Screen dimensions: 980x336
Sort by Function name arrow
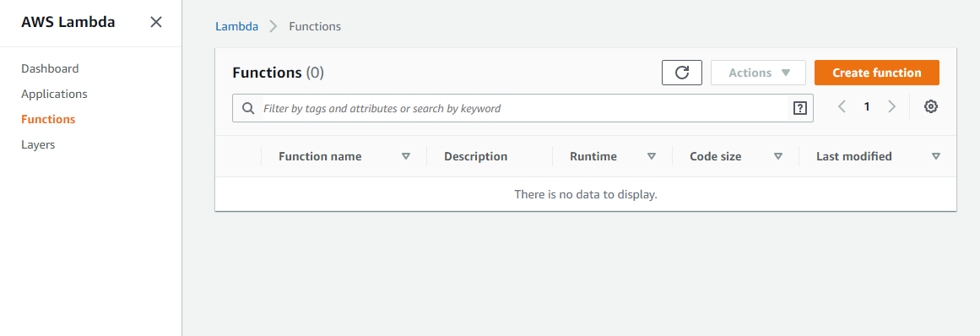click(406, 156)
